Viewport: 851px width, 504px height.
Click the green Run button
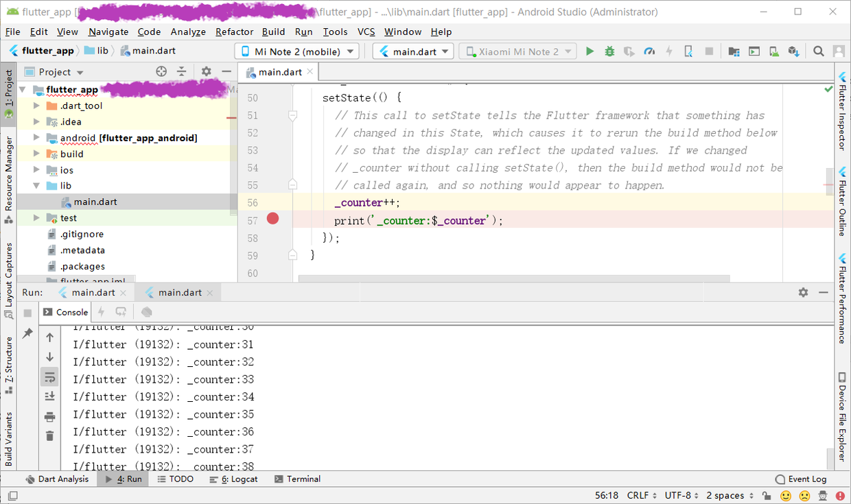[590, 51]
